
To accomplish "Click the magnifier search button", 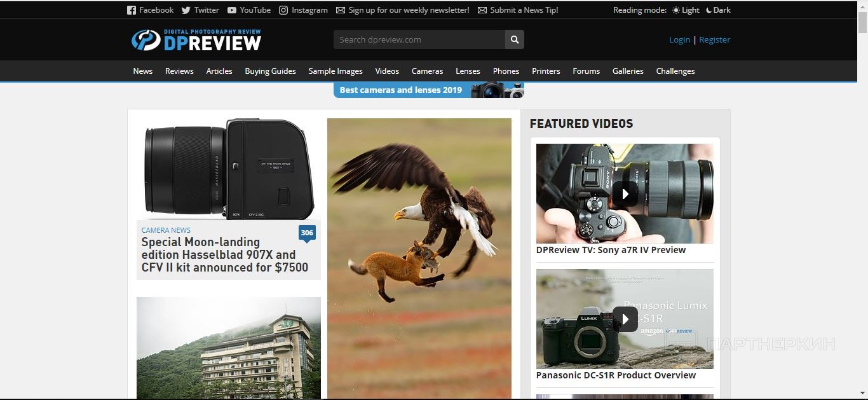I will [x=515, y=39].
